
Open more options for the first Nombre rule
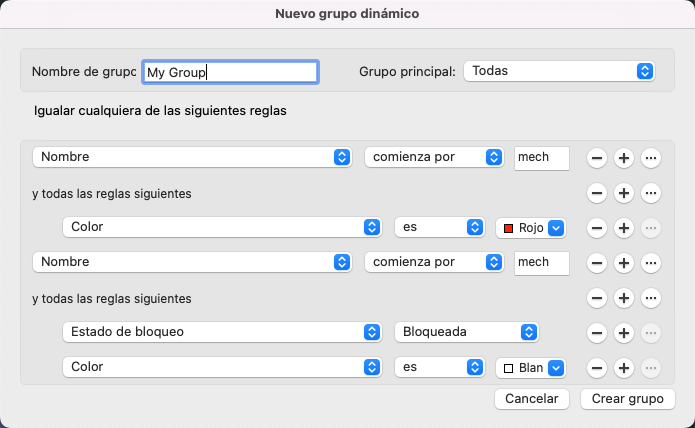(x=651, y=158)
